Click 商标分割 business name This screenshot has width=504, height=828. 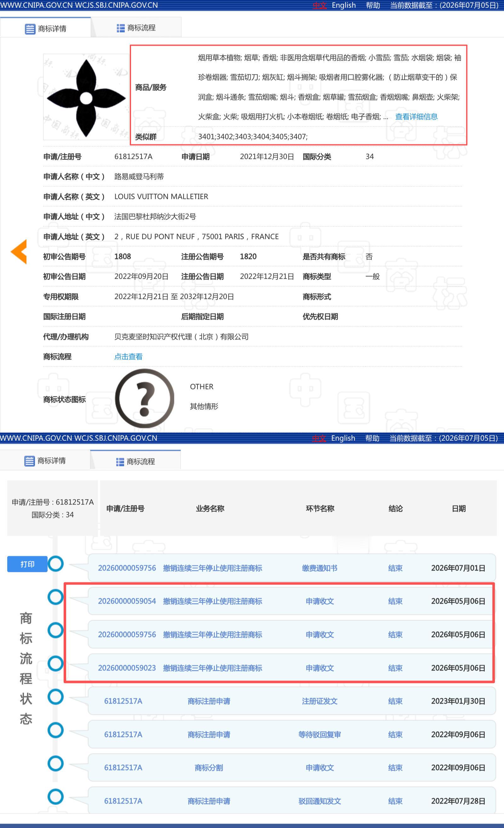click(209, 767)
